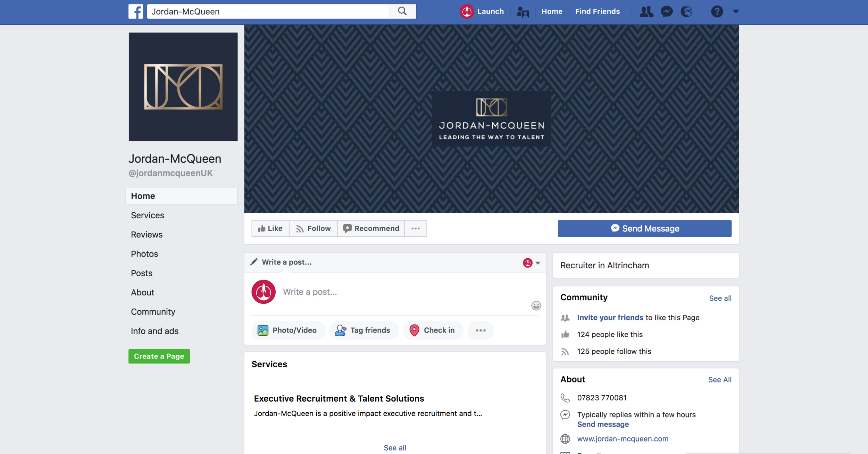Open the post composer avatar icon
Viewport: 868px width, 454px height.
pyautogui.click(x=264, y=292)
